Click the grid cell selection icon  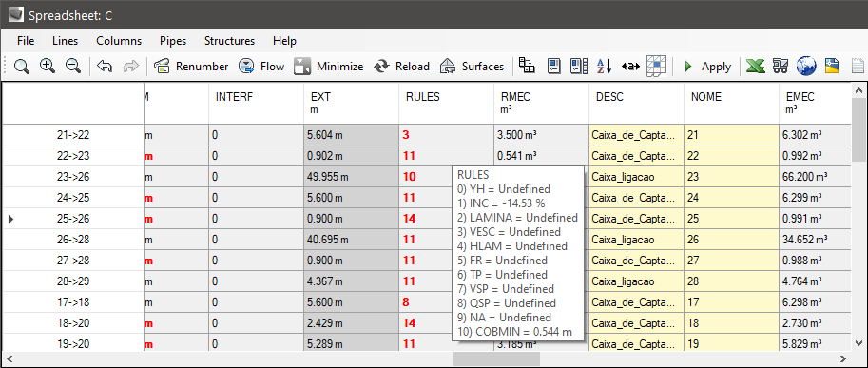(x=657, y=66)
